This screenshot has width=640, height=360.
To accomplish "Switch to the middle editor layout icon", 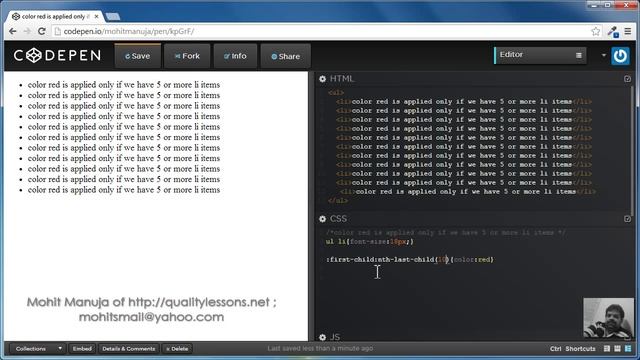I will point(617,349).
